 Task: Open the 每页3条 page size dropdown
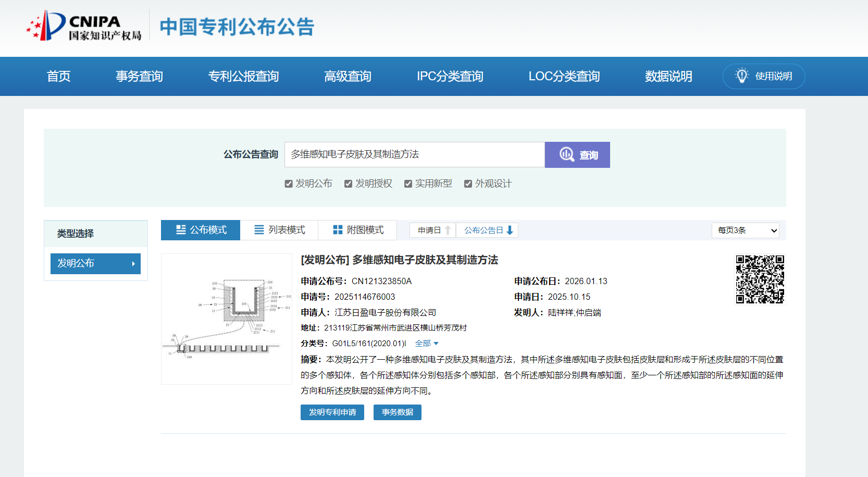coord(746,230)
